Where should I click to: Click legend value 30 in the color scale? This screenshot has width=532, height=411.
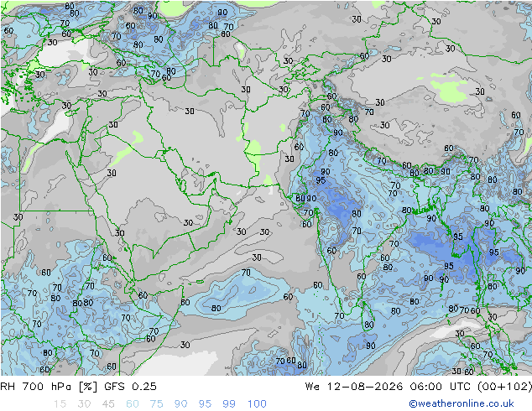tap(84, 404)
